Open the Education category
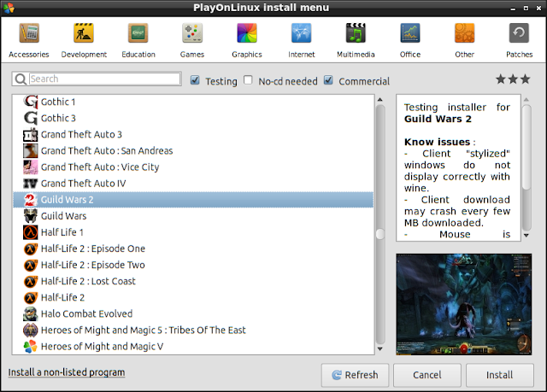 point(138,40)
